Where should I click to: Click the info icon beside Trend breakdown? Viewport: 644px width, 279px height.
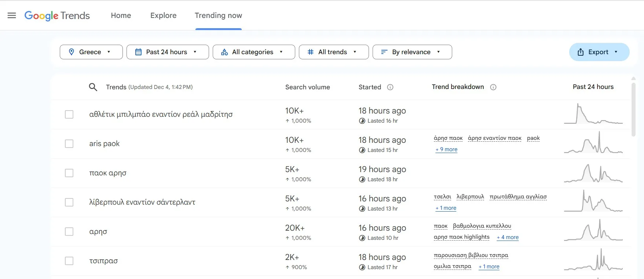pyautogui.click(x=493, y=87)
